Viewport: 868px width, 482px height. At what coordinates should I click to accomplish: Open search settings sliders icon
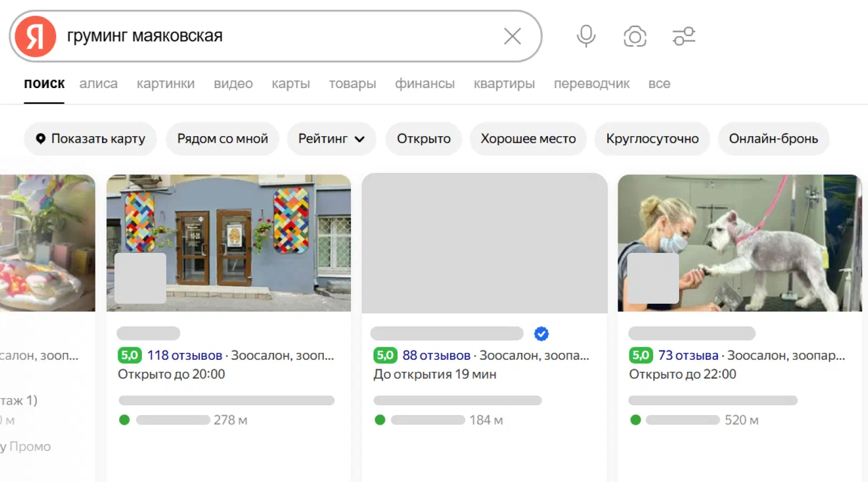pyautogui.click(x=684, y=36)
